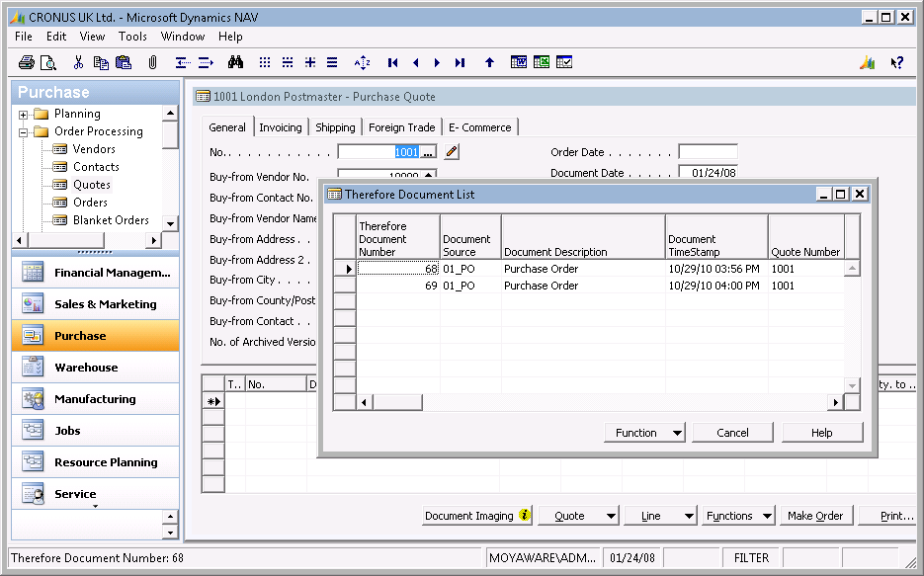The height and width of the screenshot is (576, 924).
Task: Open Vendors in the navigation tree
Action: pyautogui.click(x=94, y=149)
